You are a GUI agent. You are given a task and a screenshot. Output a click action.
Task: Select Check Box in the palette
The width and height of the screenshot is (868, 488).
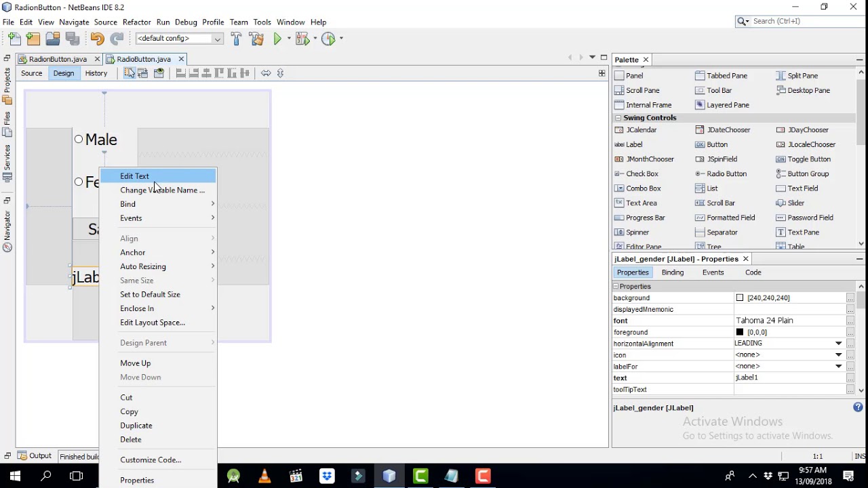(636, 174)
